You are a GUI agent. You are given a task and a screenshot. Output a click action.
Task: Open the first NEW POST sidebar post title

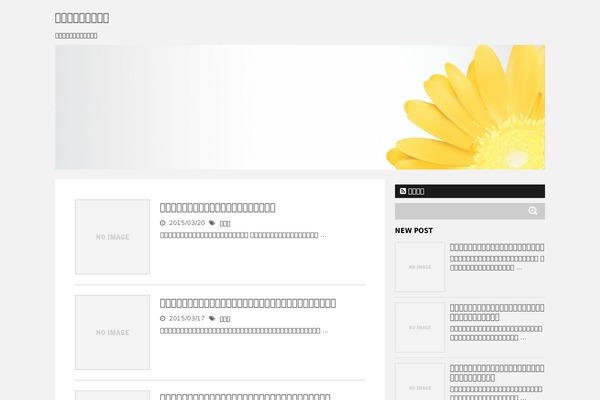click(x=497, y=247)
